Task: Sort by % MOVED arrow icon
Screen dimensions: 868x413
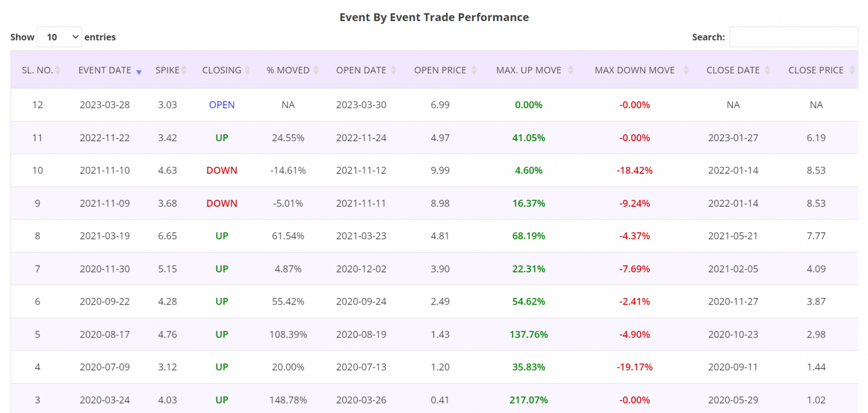Action: 316,70
